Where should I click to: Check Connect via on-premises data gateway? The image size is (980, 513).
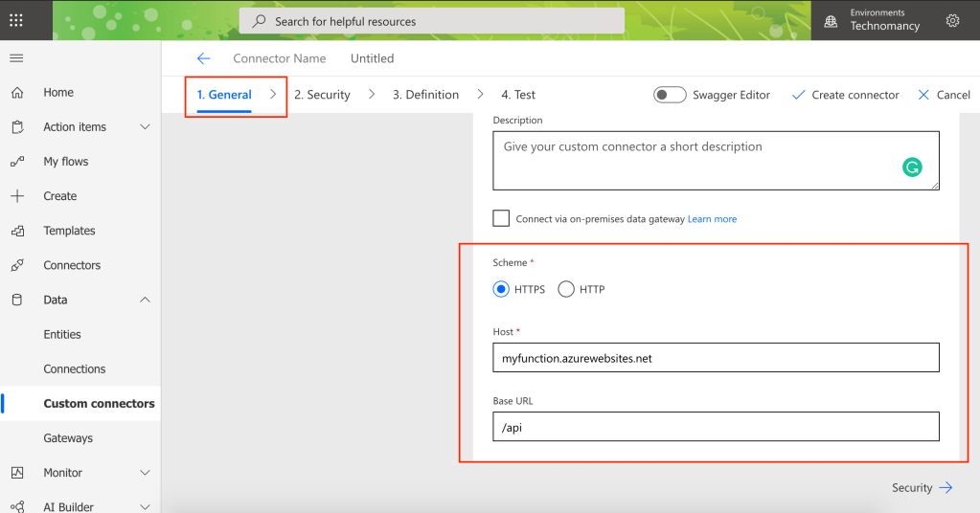pos(501,218)
